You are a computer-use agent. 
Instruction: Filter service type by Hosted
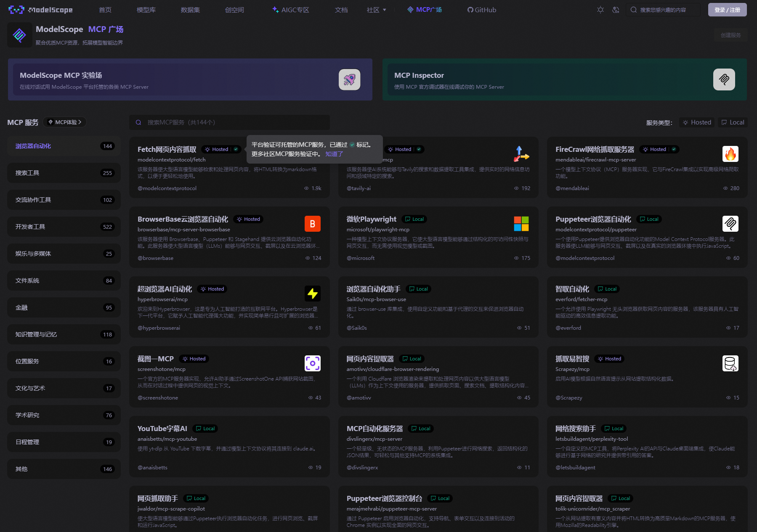697,122
